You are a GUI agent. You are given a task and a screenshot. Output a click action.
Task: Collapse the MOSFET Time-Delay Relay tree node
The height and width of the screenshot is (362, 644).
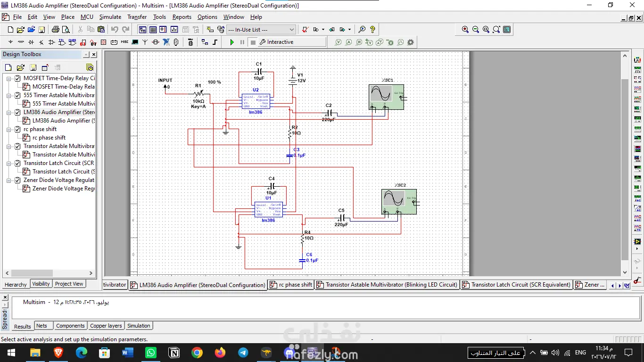click(9, 78)
